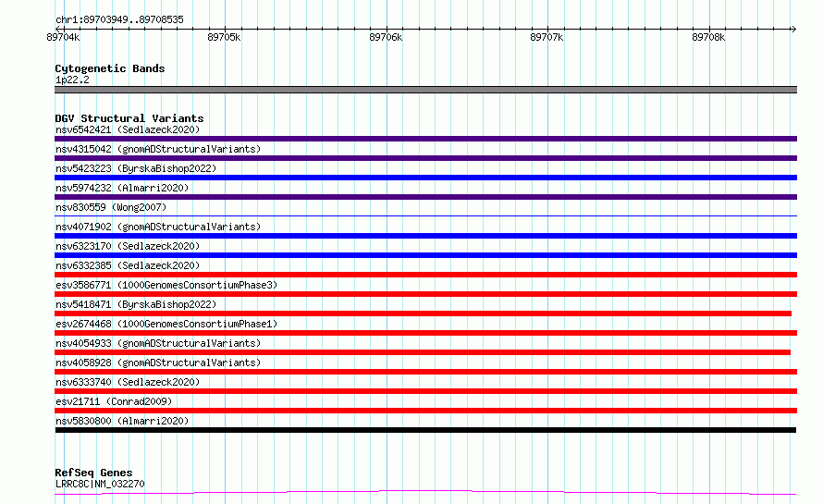
Task: Open the esv21711 (Conrad2009) label
Action: [114, 401]
